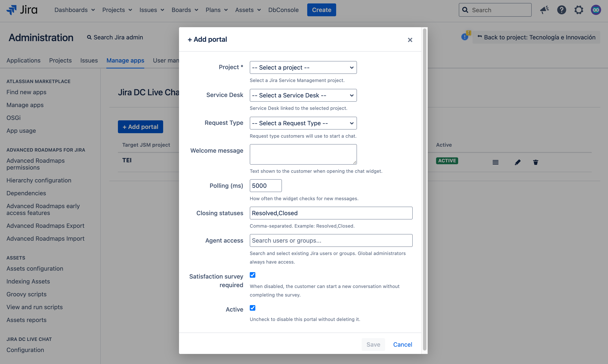
Task: Open Indexing Assets
Action: pos(28,281)
